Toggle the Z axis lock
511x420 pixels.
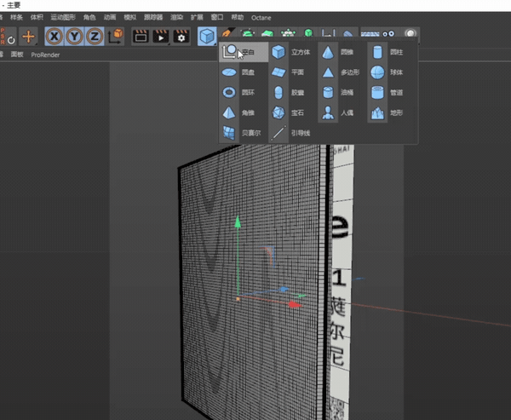(95, 36)
